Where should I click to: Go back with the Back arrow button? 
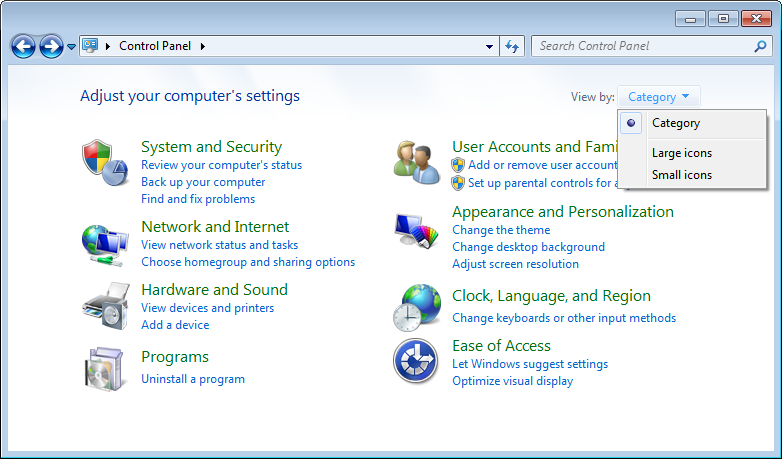click(x=23, y=47)
